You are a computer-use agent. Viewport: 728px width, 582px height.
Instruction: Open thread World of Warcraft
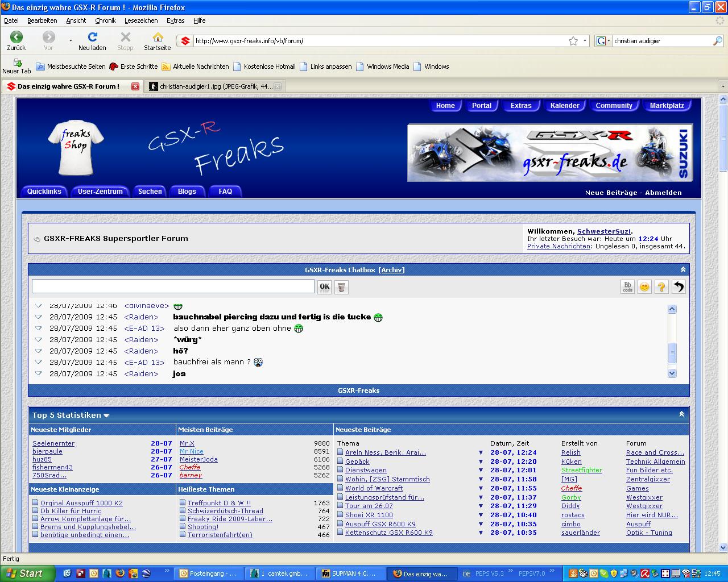374,488
